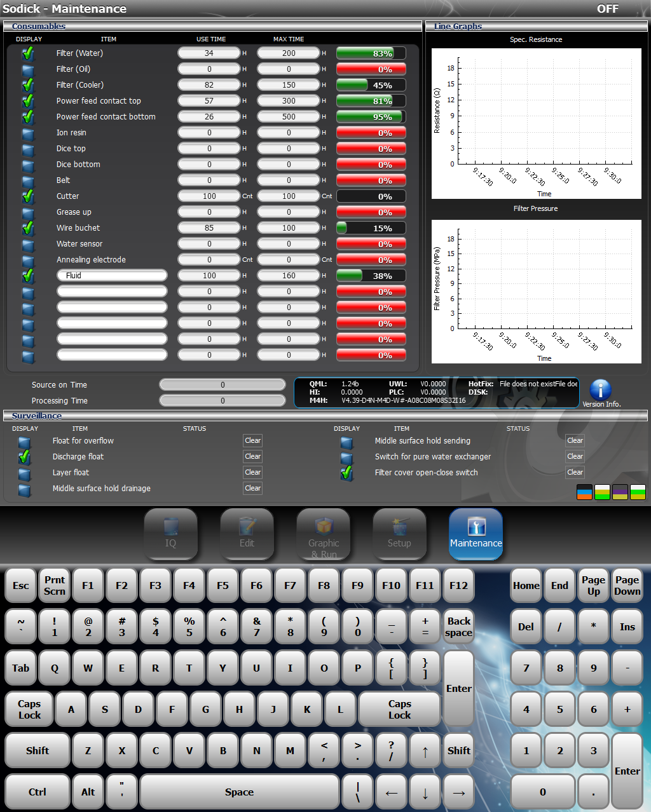Click the Backspace key

click(x=458, y=626)
